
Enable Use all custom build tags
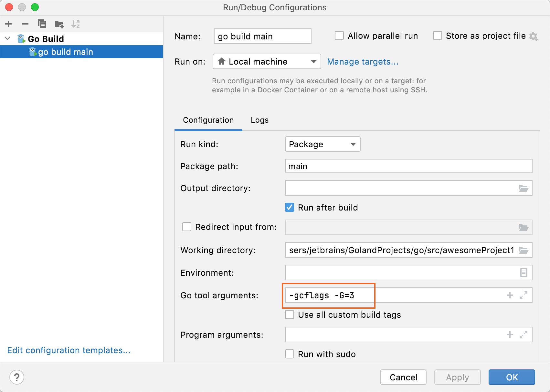coord(290,315)
